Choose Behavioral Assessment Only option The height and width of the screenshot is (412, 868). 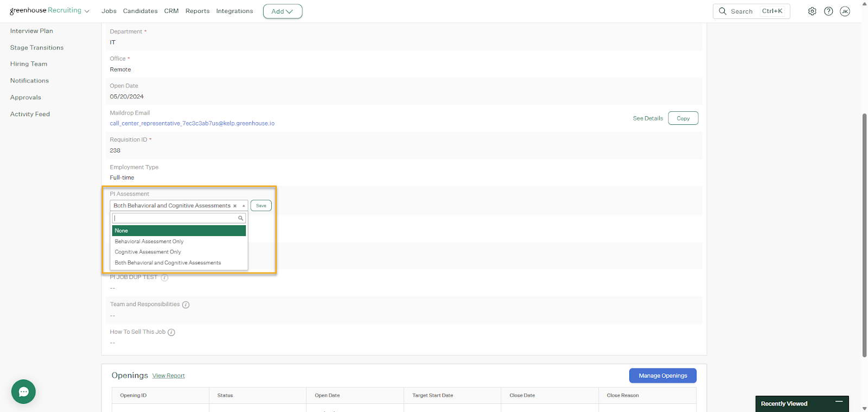(149, 242)
